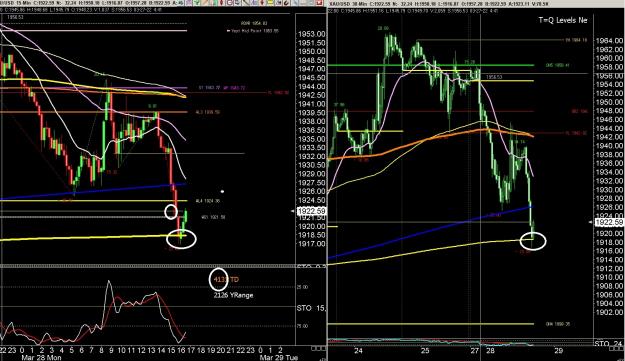Viewport: 625px width, 361px height.
Task: Click the 1946.00 price level on right axis
Action: pyautogui.click(x=609, y=120)
